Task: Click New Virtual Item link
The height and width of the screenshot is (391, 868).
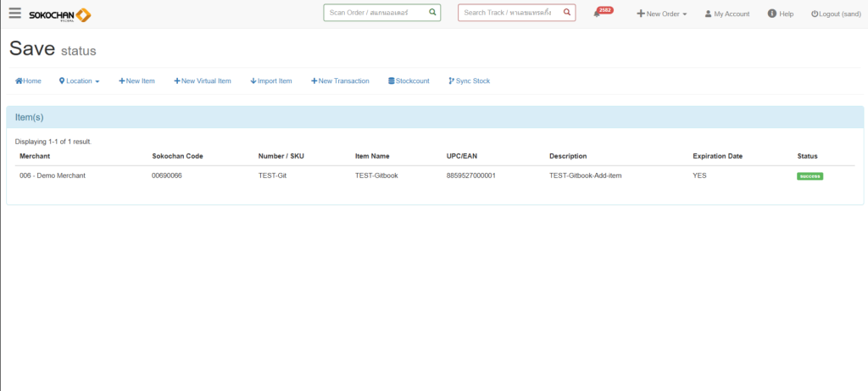Action: [x=203, y=81]
